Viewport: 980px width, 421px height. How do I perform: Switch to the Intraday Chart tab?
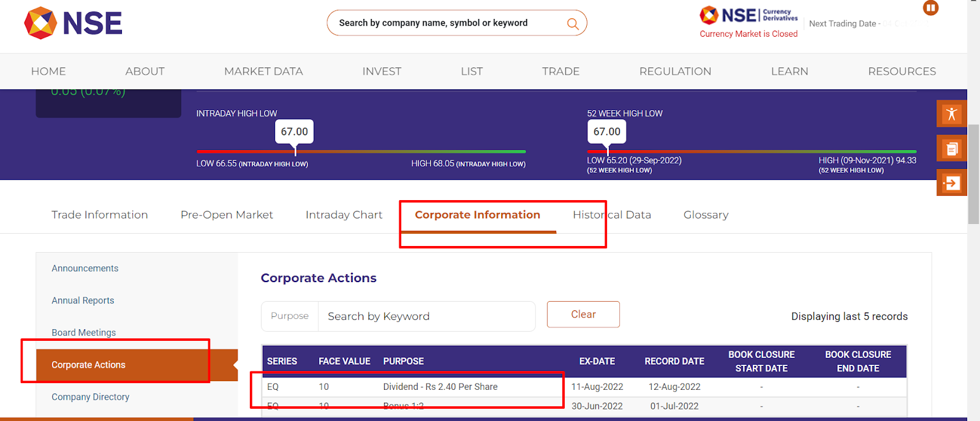(344, 215)
